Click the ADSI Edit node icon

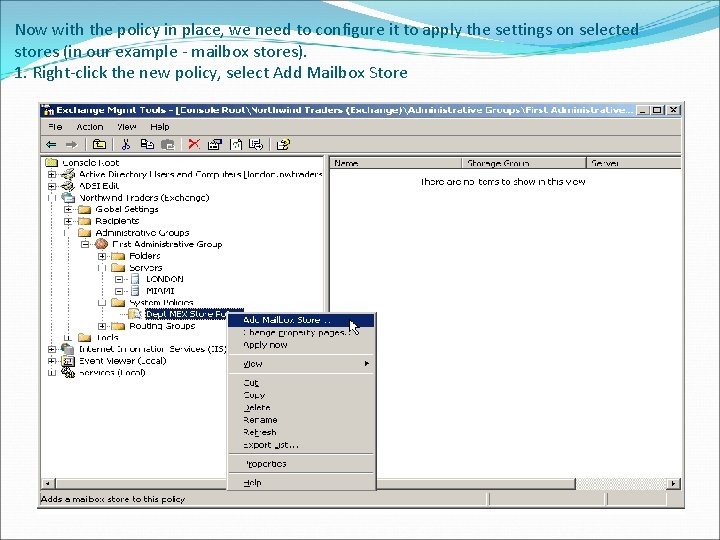(x=68, y=186)
